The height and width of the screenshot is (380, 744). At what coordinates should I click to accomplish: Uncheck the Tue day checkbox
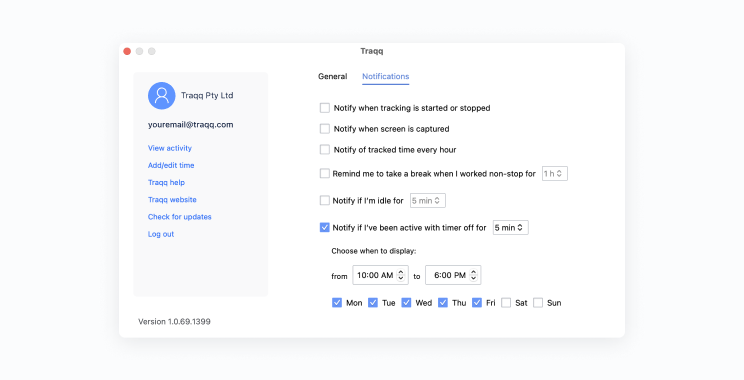point(373,303)
